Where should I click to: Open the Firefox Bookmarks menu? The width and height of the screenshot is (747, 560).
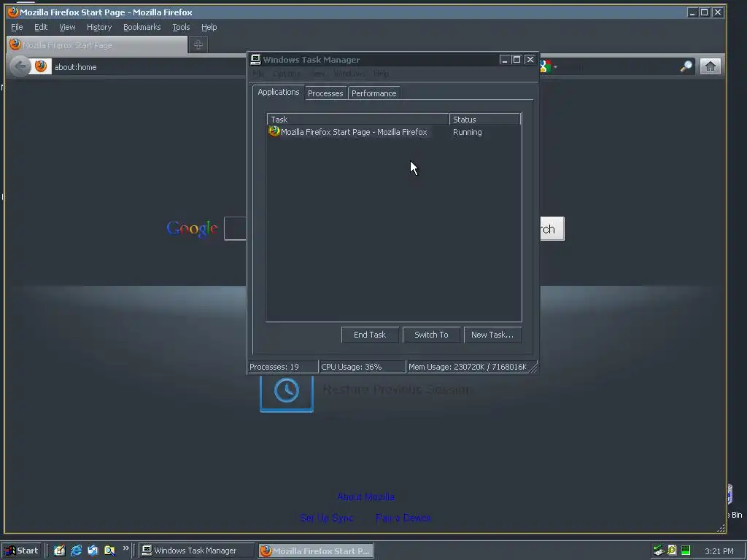tap(142, 27)
